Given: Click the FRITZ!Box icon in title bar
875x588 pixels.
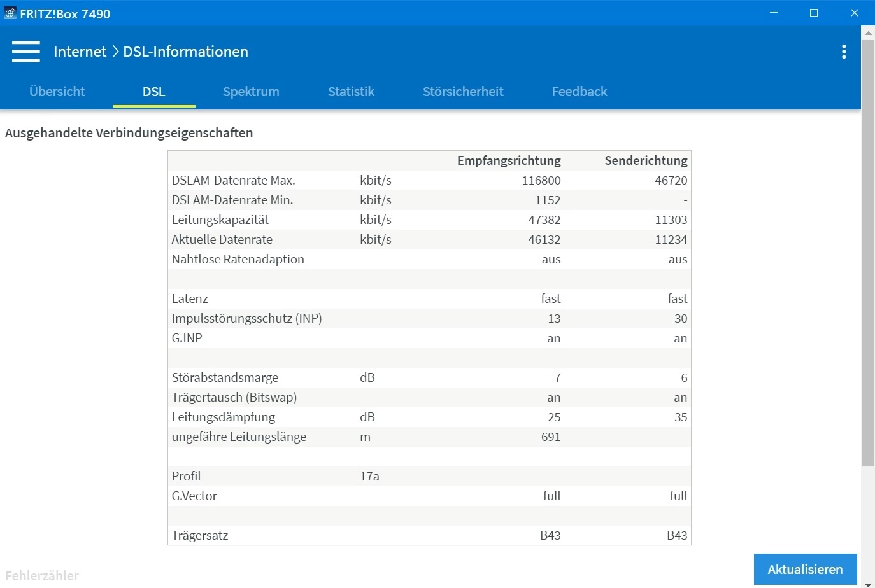Looking at the screenshot, I should pyautogui.click(x=10, y=13).
